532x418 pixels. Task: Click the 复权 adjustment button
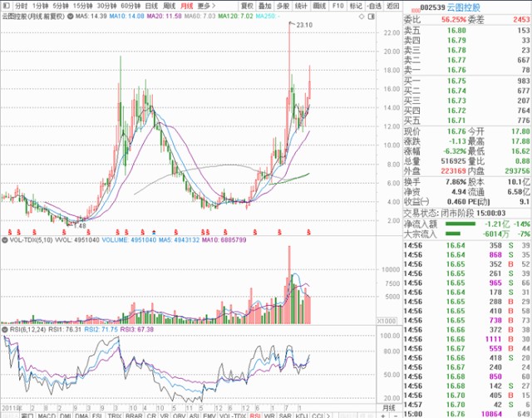click(247, 5)
